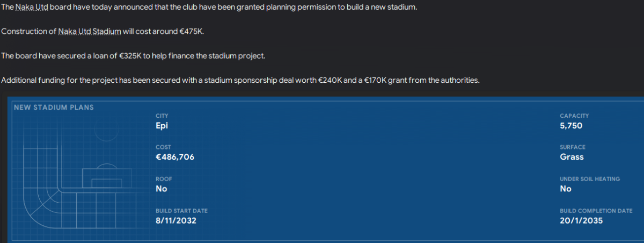The image size is (644, 243).
Task: Click the loan of €325K sentence
Action: (x=133, y=56)
